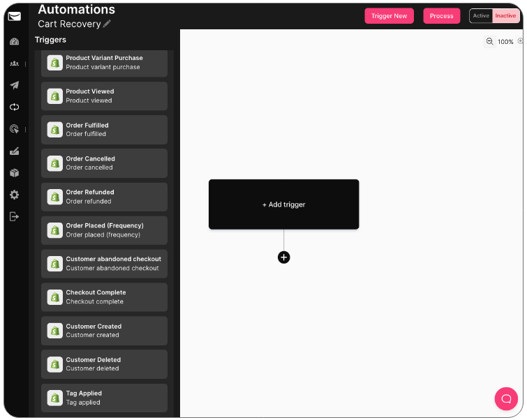
Task: Open the chat support bubble
Action: point(506,399)
